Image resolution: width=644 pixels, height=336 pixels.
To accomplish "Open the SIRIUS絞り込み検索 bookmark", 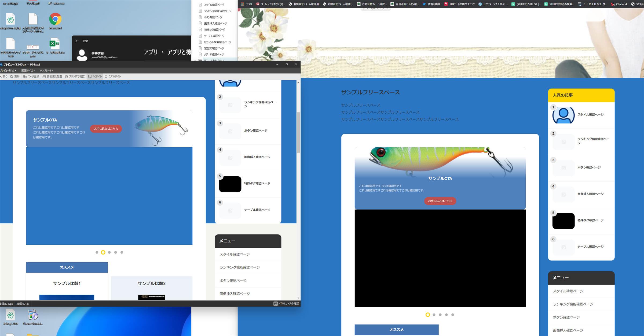I will (x=559, y=4).
